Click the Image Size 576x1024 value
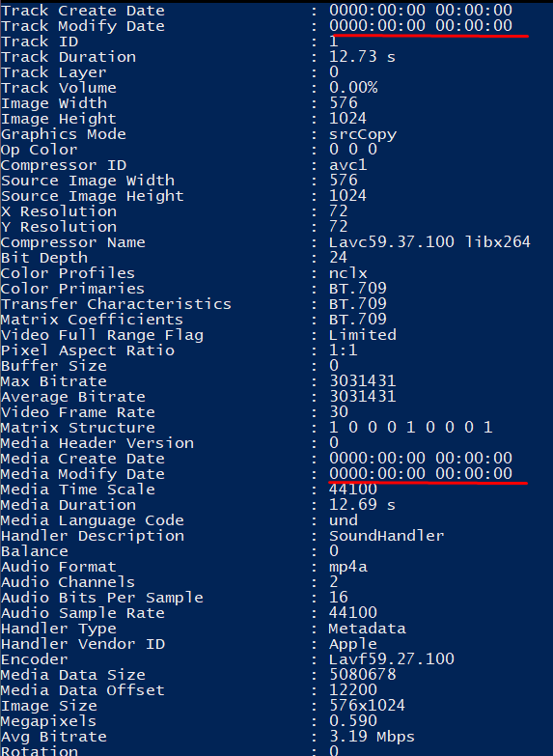553x756 pixels. [367, 705]
